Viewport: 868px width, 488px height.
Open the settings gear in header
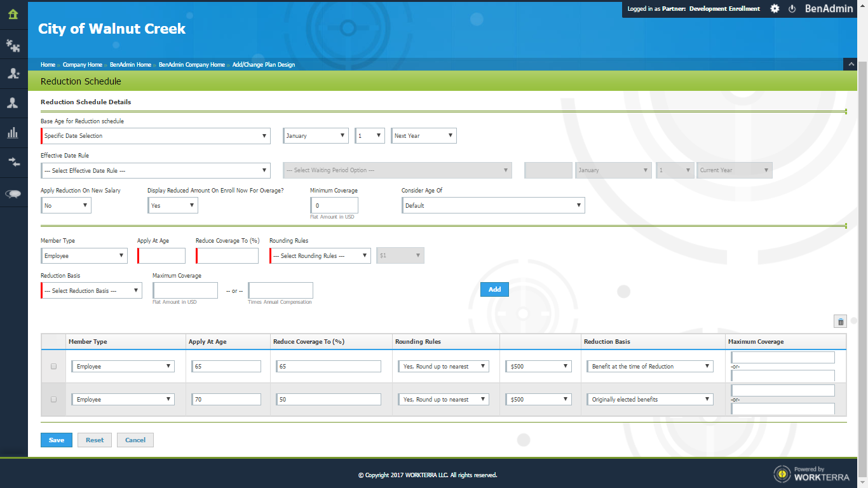coord(775,9)
